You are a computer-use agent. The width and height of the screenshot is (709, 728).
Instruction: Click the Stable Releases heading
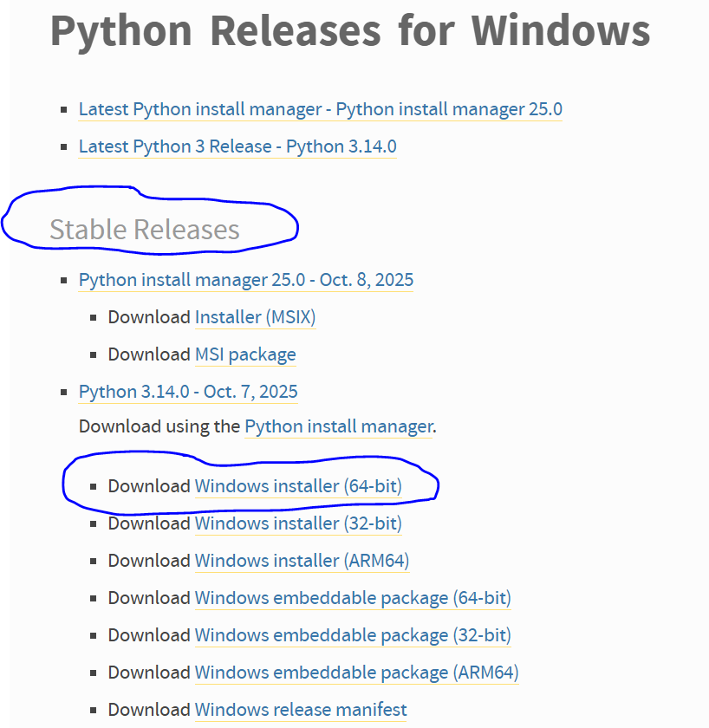[144, 230]
